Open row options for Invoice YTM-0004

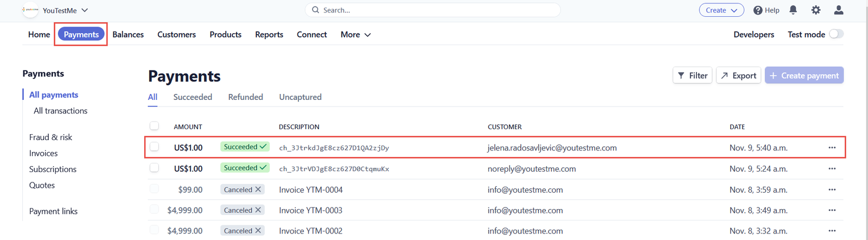[832, 190]
